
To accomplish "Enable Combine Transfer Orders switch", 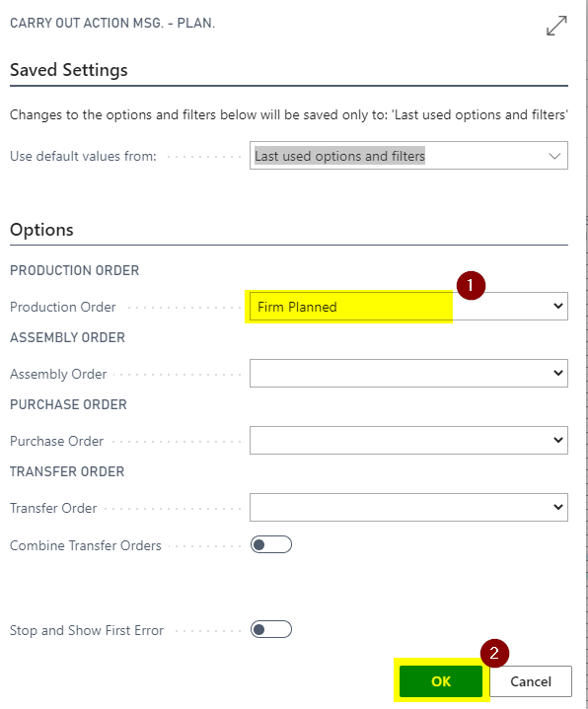I will (x=271, y=544).
